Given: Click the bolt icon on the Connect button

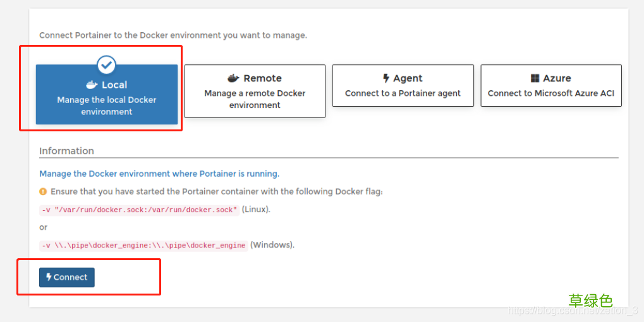Looking at the screenshot, I should pos(49,277).
